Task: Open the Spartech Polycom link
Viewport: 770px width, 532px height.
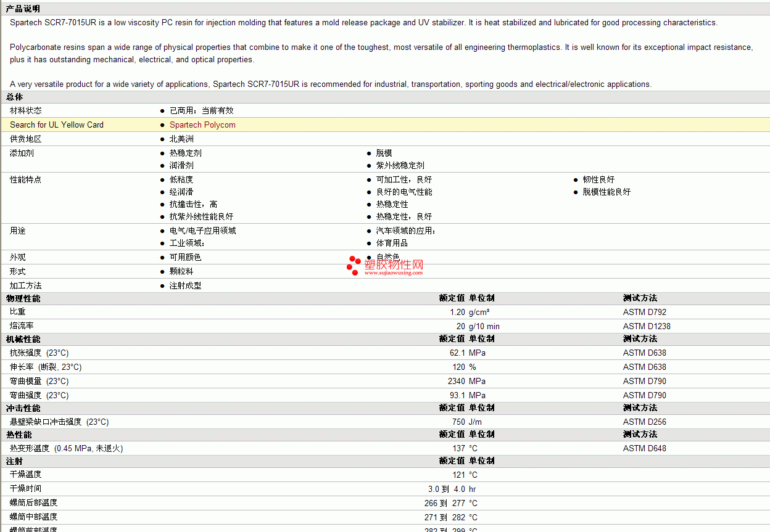Action: 202,125
